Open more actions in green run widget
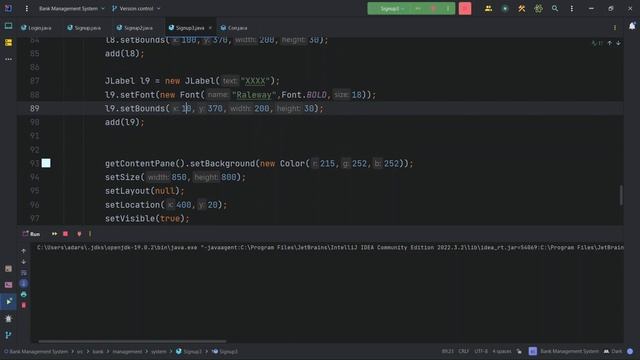 pos(448,9)
